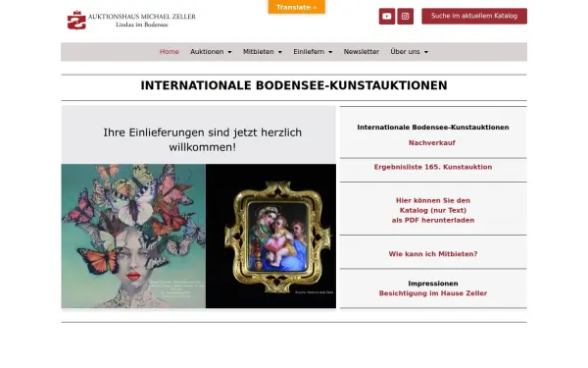Open Besichtigung im Hause Zeller link
Screen dimensions: 588x368
click(x=433, y=293)
